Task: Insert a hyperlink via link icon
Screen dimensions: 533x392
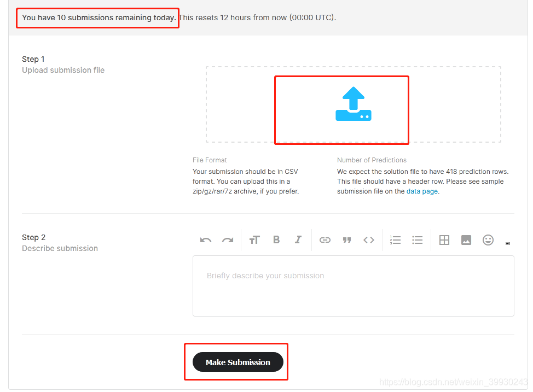Action: tap(325, 240)
